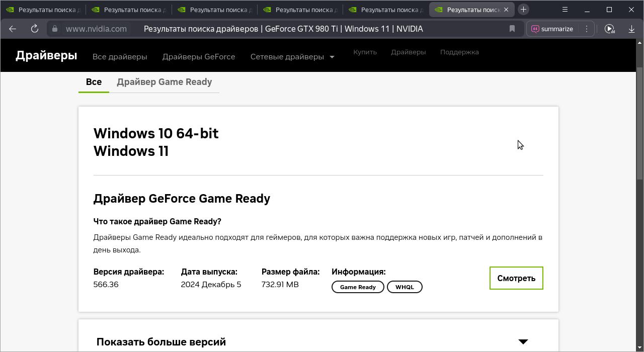Open the browser downloads icon

click(631, 29)
